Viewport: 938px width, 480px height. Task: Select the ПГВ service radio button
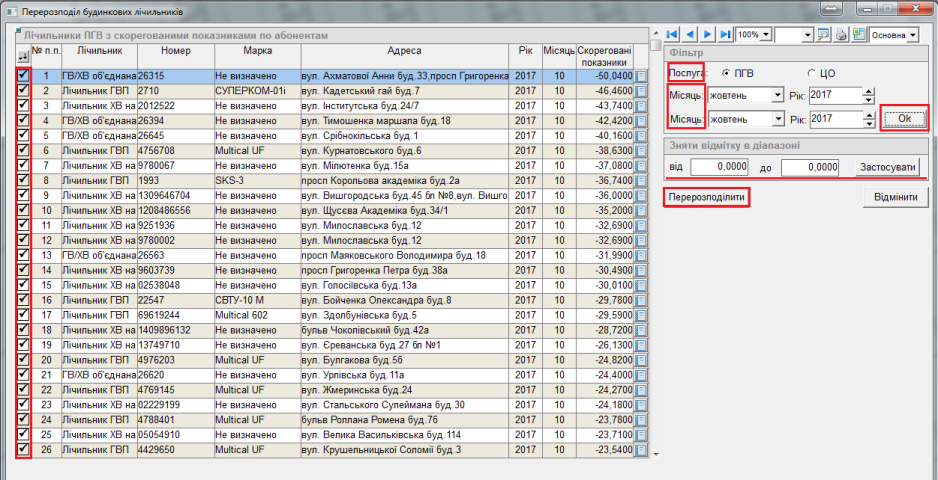[725, 73]
